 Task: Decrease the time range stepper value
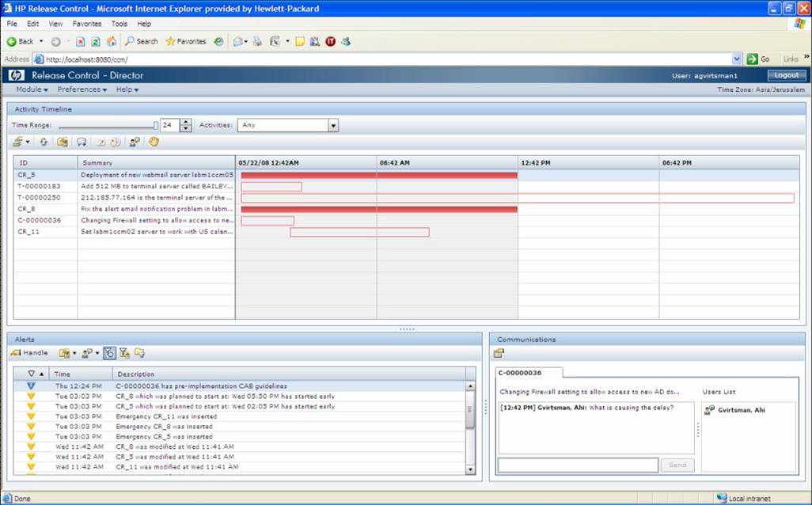click(186, 128)
